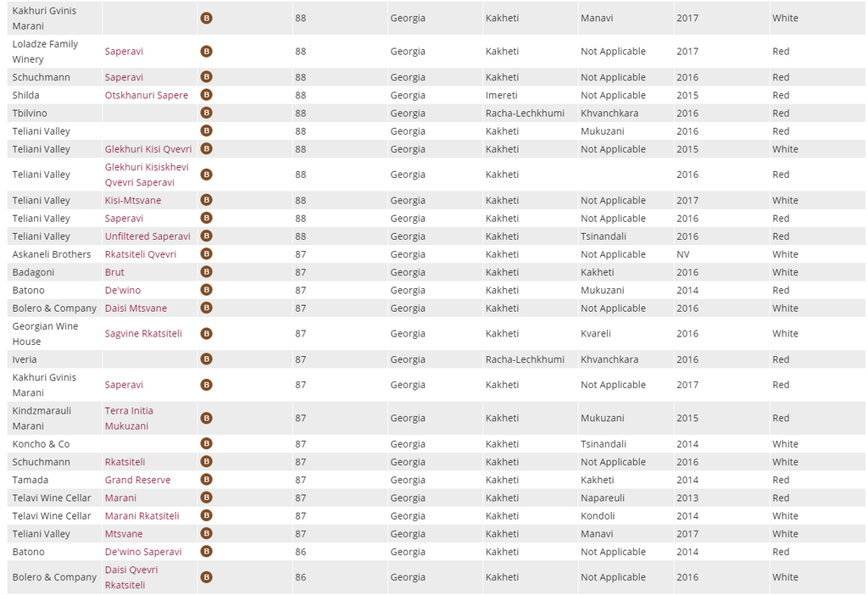868x595 pixels.
Task: Click the Otskhanuri Sapere wine link
Action: tap(147, 95)
